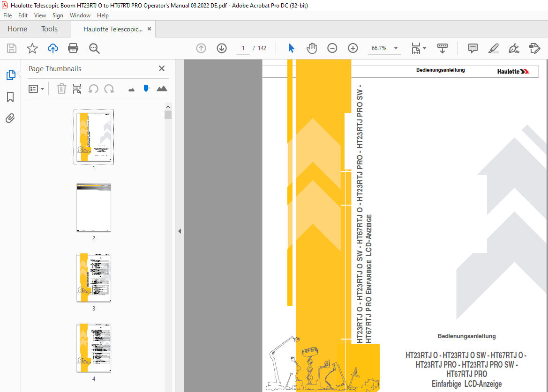Collapse the navigation pane with left arrow

coord(180,231)
